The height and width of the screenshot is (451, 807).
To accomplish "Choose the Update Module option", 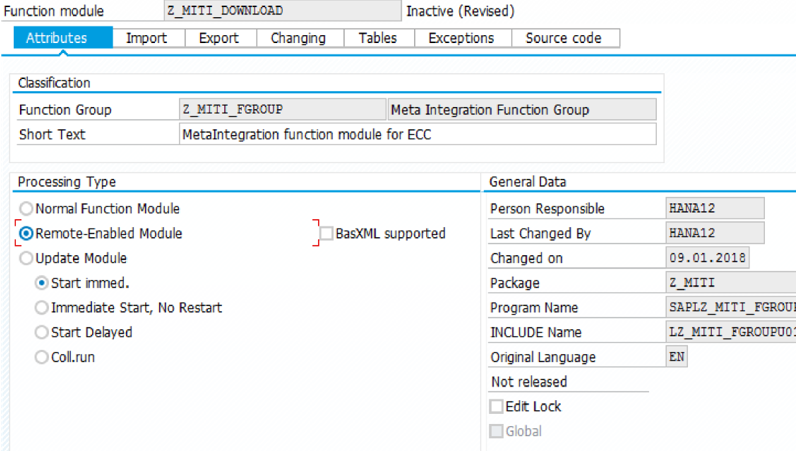I will pyautogui.click(x=27, y=258).
